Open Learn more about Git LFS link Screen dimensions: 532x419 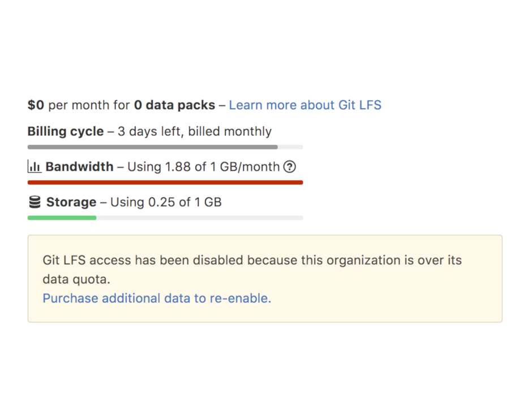point(305,105)
